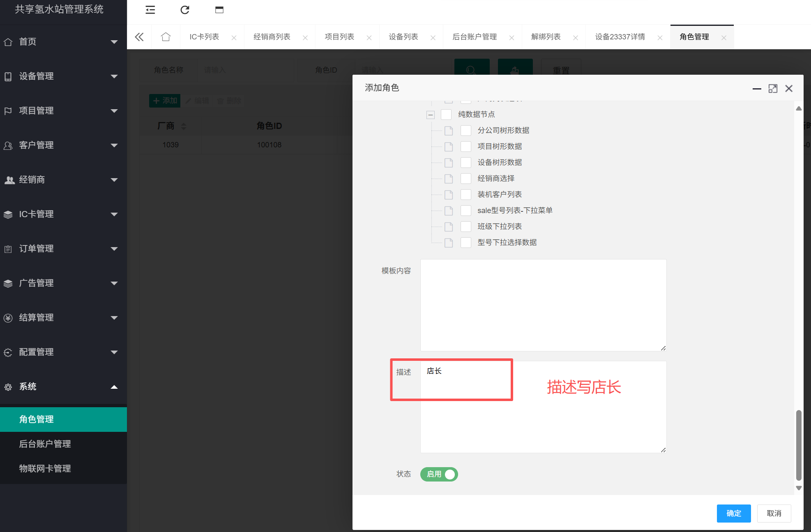Check the 班级下拉列表 checkbox
The image size is (811, 532).
[466, 227]
